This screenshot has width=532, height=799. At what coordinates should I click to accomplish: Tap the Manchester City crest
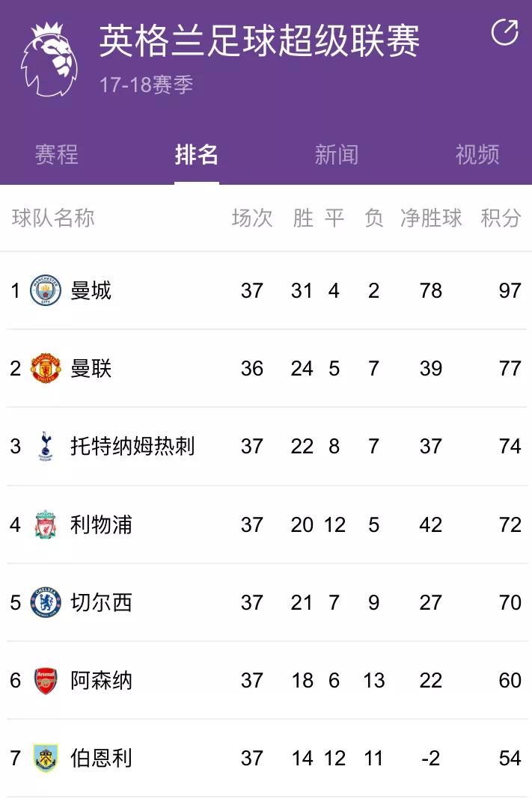tap(45, 290)
